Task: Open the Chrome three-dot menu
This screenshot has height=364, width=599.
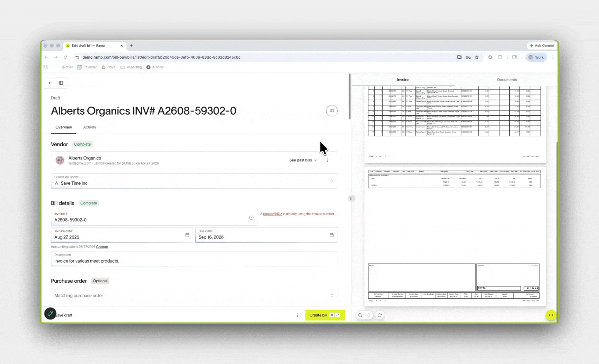Action: point(553,57)
